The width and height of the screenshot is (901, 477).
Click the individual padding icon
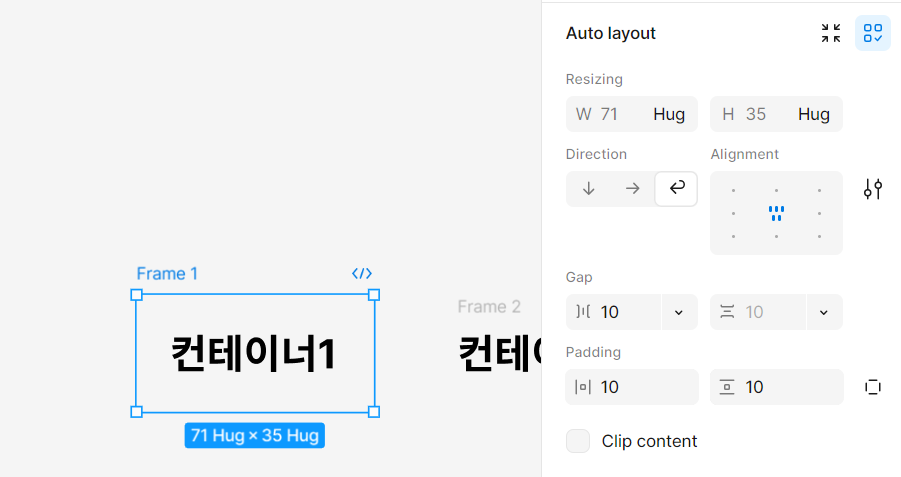[x=873, y=387]
